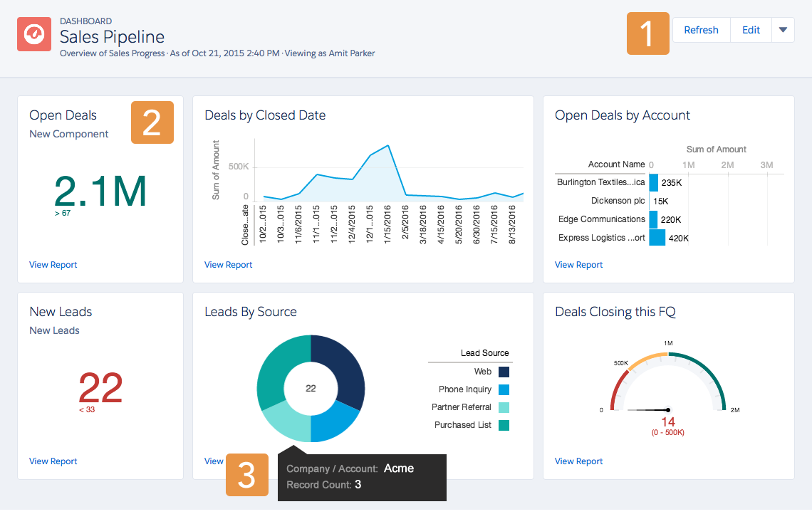The height and width of the screenshot is (524, 812).
Task: Click the Sales Pipeline dashboard gauge icon
Action: click(33, 34)
